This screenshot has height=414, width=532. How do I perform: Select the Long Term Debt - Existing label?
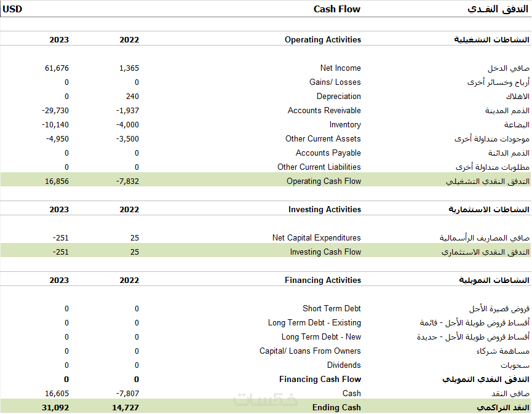314,323
